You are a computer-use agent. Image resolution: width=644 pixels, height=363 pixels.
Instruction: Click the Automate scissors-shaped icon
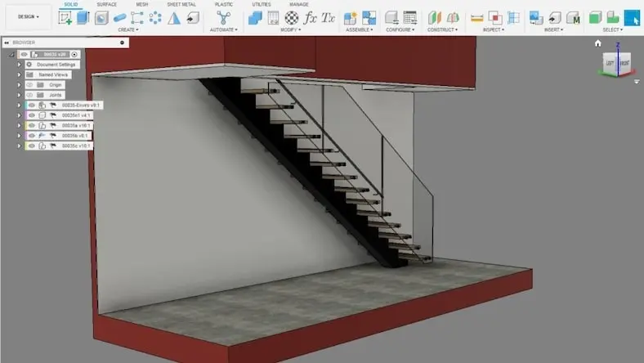click(223, 18)
